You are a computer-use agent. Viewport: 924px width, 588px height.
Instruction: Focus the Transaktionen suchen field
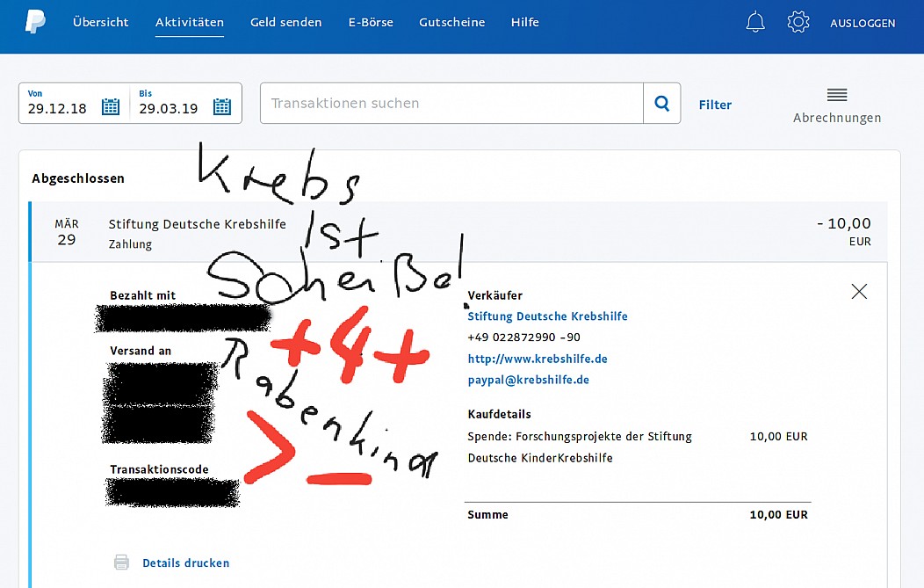pyautogui.click(x=451, y=103)
